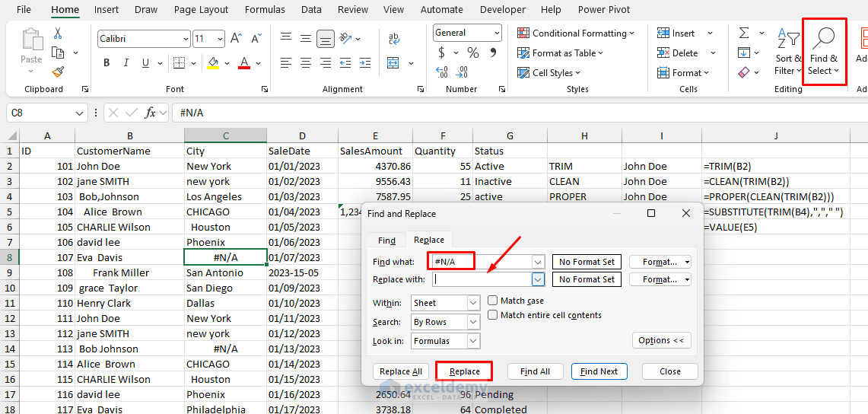Viewport: 868px width, 414px height.
Task: Apply yellow fill color bucket
Action: [213, 62]
